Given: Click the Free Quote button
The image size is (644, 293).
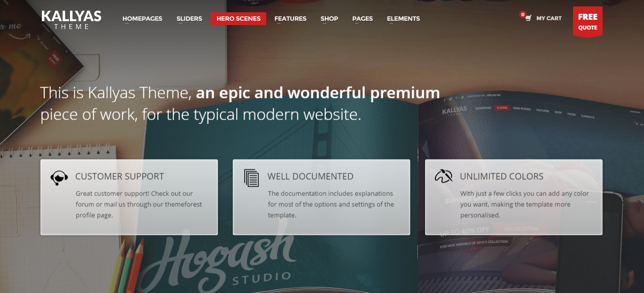Looking at the screenshot, I should [588, 22].
